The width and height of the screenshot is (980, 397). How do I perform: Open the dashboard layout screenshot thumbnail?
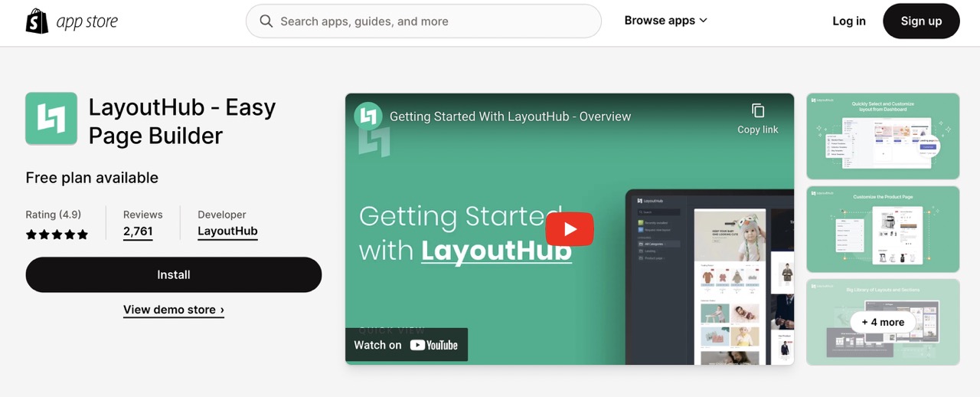click(883, 136)
